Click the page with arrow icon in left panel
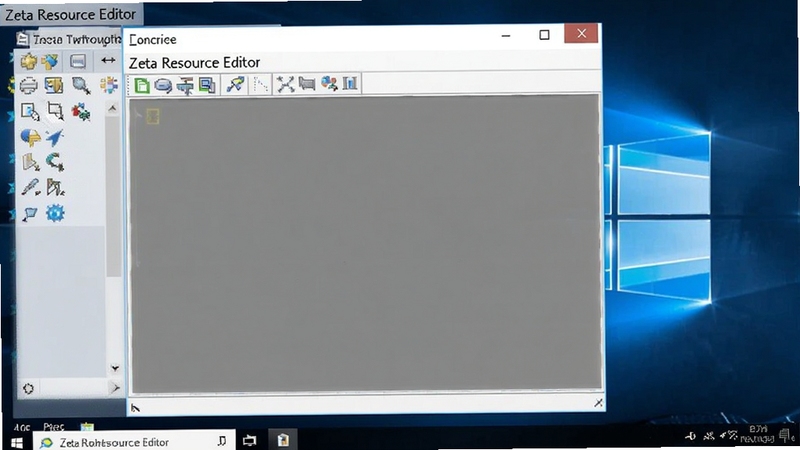 tap(31, 162)
